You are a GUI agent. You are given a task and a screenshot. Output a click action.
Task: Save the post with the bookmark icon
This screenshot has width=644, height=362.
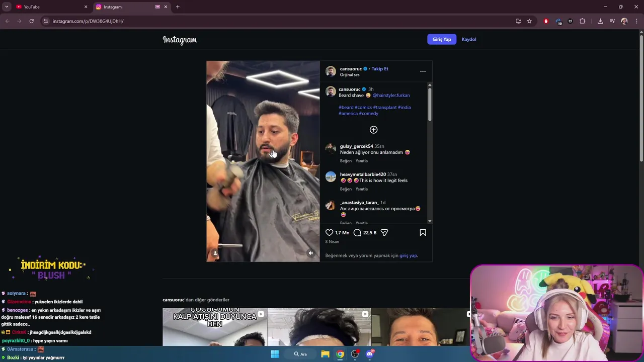click(423, 233)
